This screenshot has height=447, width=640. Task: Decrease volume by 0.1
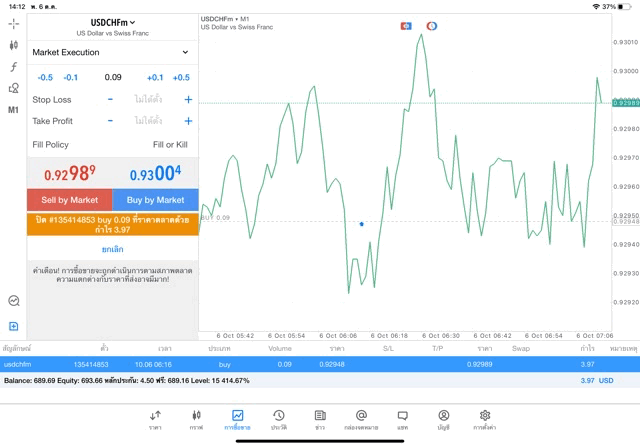71,77
